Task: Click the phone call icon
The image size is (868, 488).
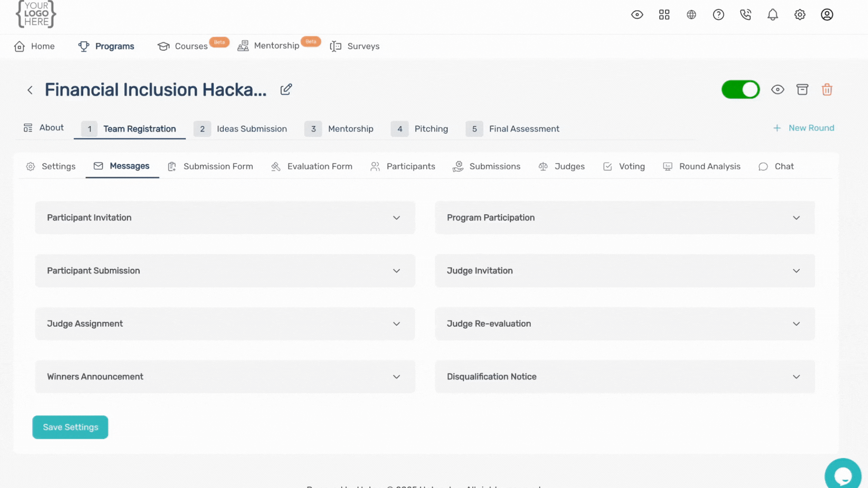Action: pos(745,15)
